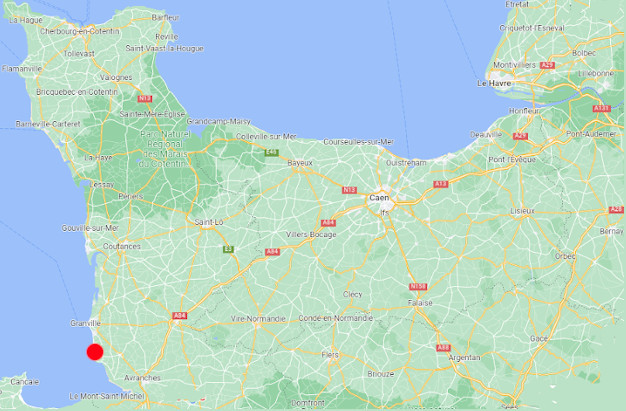
Task: Click the A29 shield near Montivilliers
Action: tap(547, 65)
